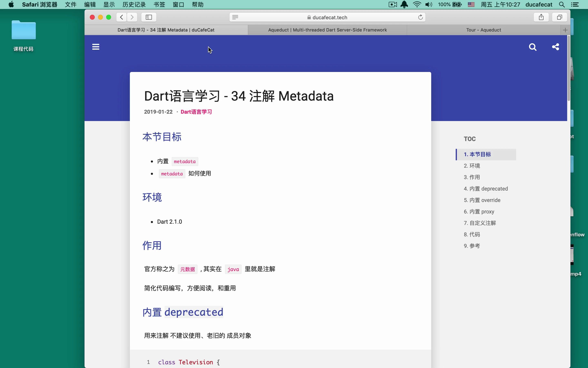Switch to Aqueduct Multi-threaded Dart tab
This screenshot has height=368, width=588.
click(x=327, y=30)
